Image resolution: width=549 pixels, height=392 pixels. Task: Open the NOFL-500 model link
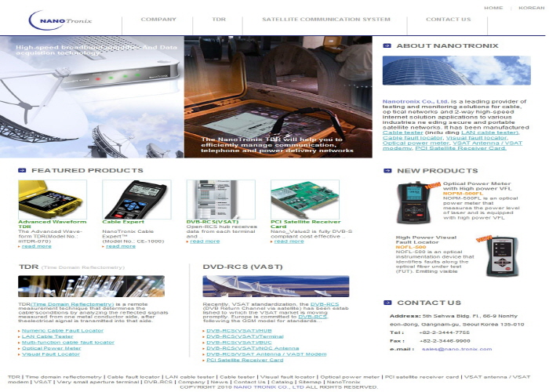[x=411, y=247]
